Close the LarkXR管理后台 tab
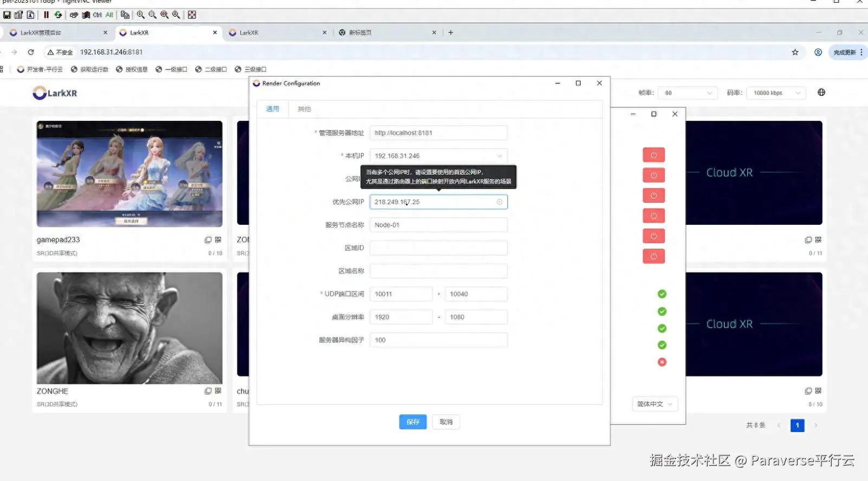This screenshot has width=868, height=481. (x=105, y=32)
